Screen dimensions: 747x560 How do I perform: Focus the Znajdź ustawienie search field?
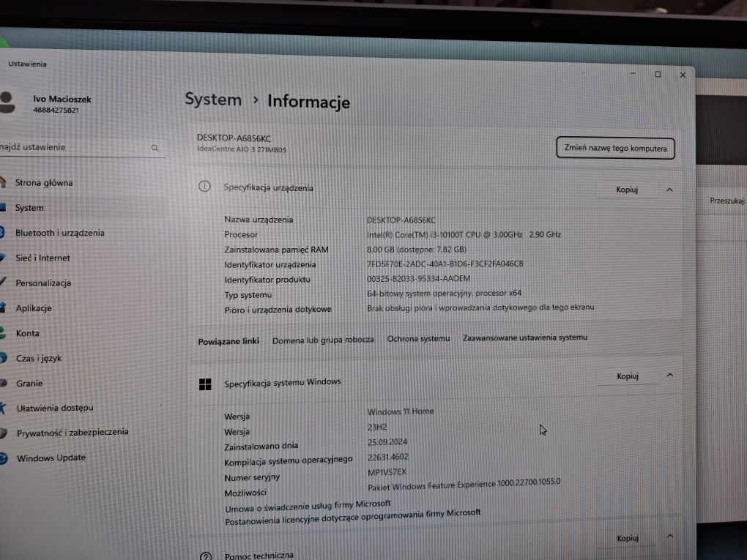(81, 148)
